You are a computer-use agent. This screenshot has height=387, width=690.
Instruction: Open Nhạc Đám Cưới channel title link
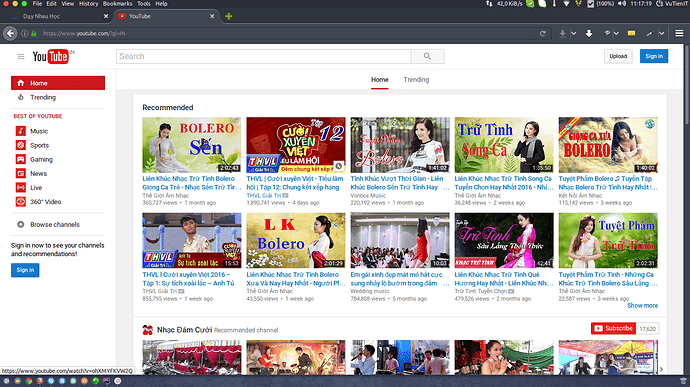(184, 330)
